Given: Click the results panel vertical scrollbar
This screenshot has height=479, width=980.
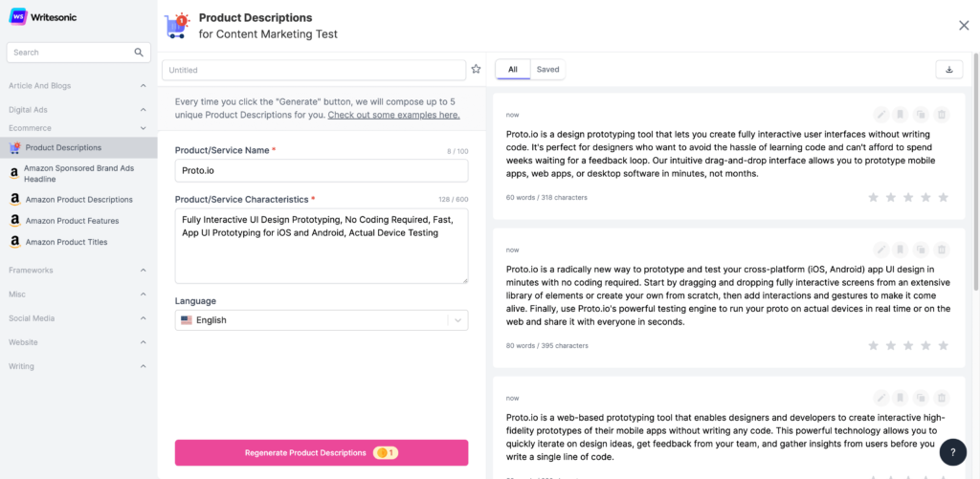Looking at the screenshot, I should pos(976,172).
